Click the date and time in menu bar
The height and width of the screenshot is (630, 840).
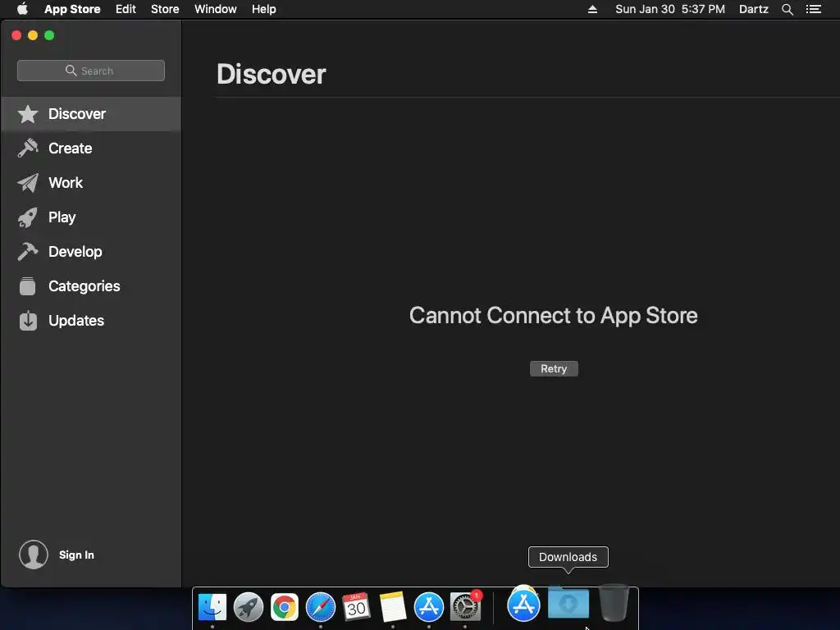(670, 9)
